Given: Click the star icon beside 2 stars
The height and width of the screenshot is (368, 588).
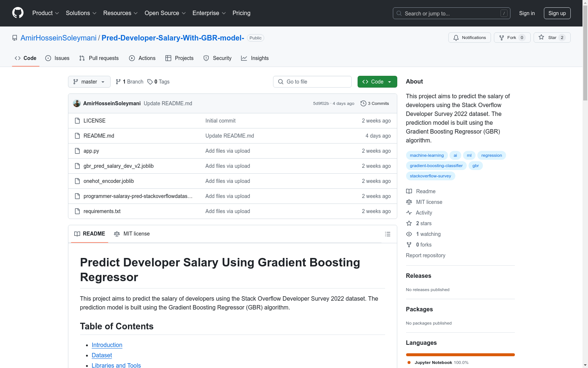Looking at the screenshot, I should point(409,223).
